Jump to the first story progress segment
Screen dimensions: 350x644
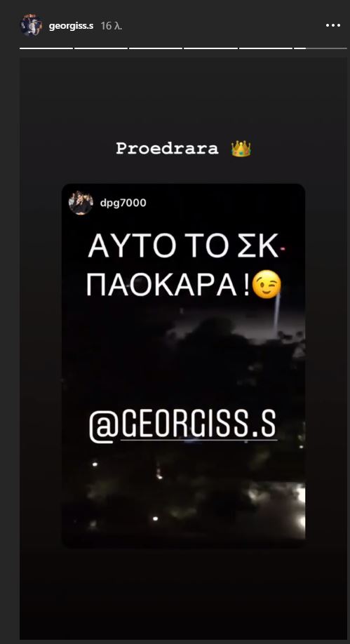46,48
